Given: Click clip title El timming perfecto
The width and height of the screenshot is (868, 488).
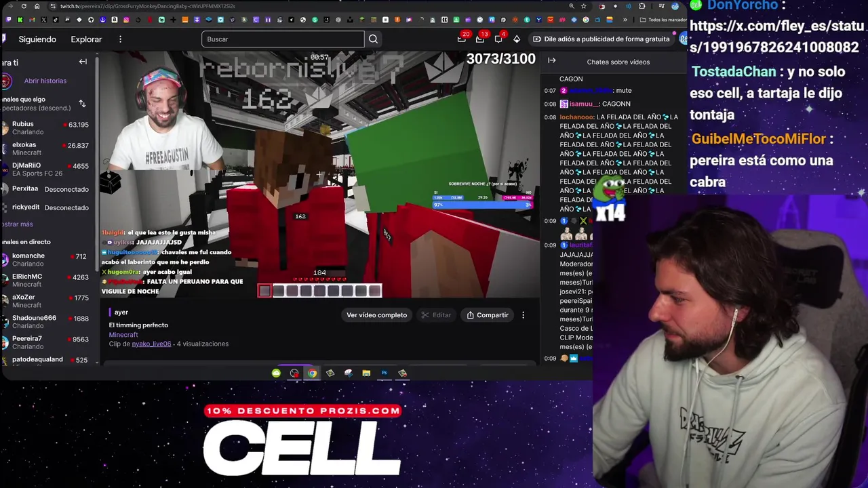Looking at the screenshot, I should (x=138, y=325).
